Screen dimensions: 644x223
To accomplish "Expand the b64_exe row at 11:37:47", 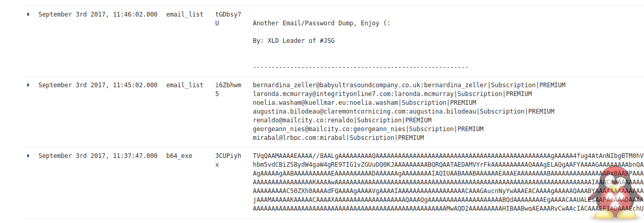I will 29,156.
